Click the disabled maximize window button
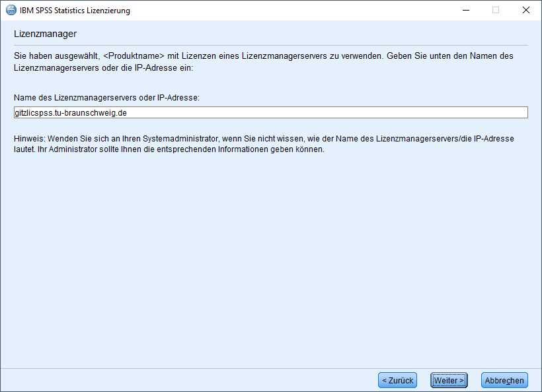 [496, 10]
